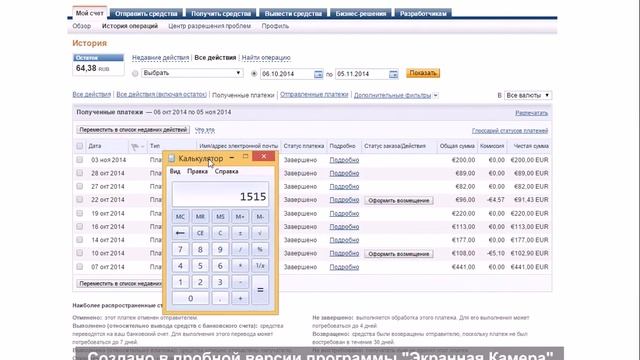Select the date range radio button

[254, 74]
